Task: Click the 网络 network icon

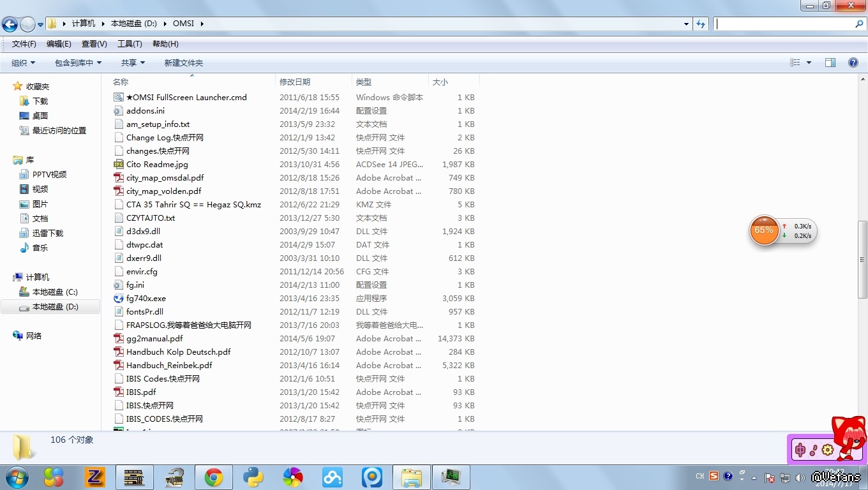Action: 18,336
